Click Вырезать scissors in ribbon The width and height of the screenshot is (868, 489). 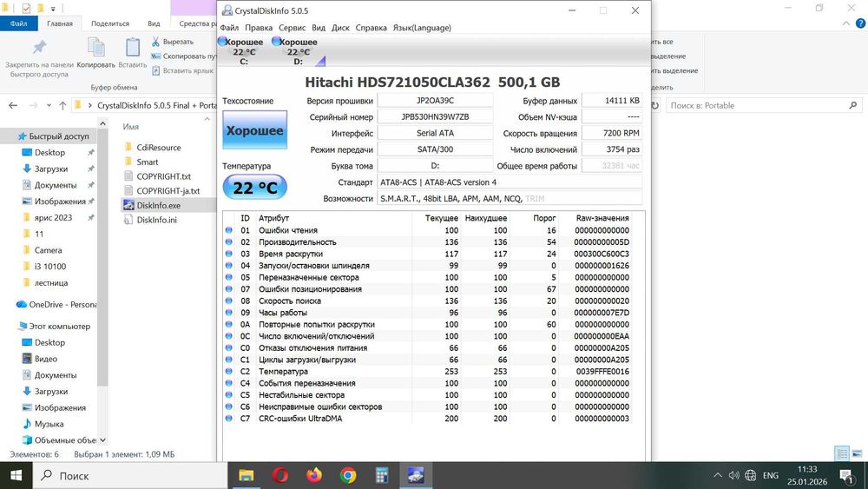[172, 42]
